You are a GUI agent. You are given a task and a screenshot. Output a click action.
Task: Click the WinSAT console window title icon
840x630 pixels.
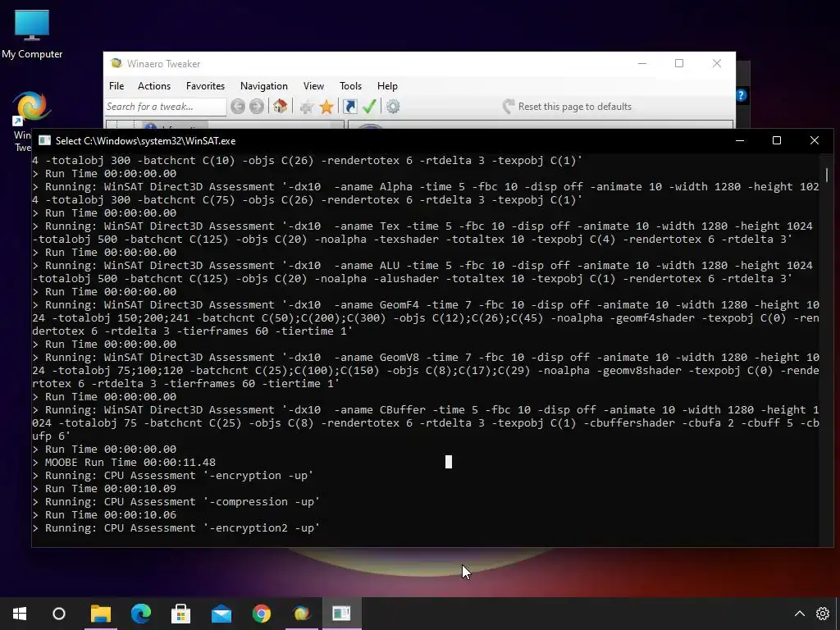point(44,141)
